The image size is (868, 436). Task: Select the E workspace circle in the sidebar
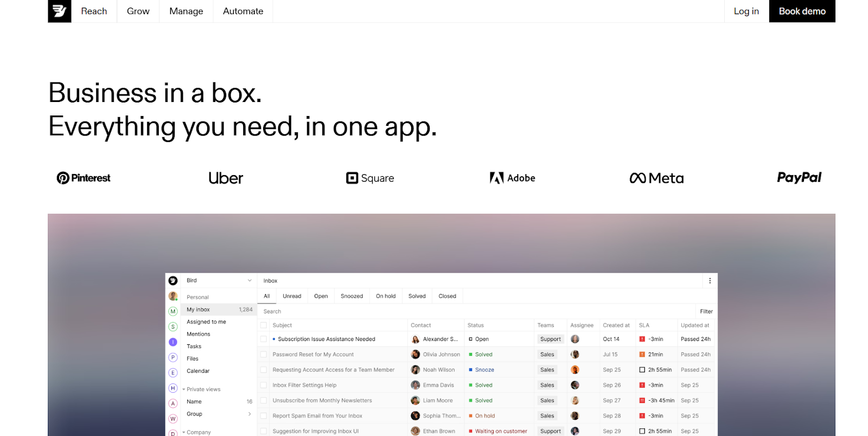click(x=173, y=373)
